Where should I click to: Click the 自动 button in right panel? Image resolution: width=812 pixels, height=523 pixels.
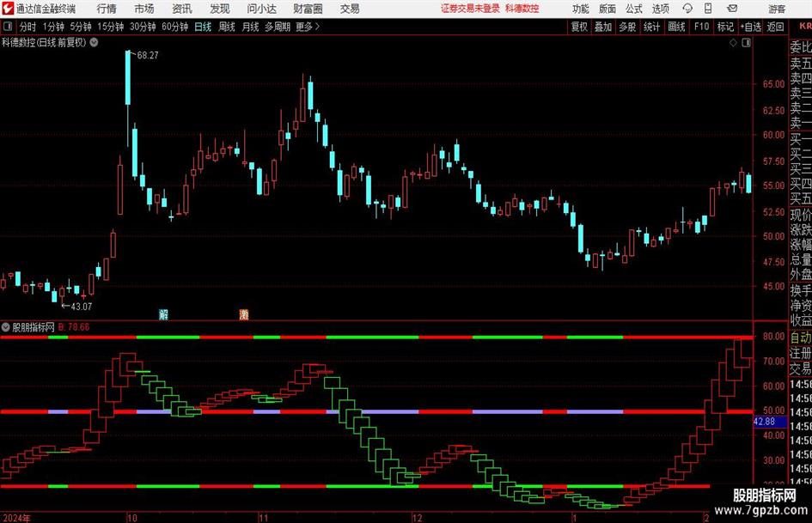(801, 338)
